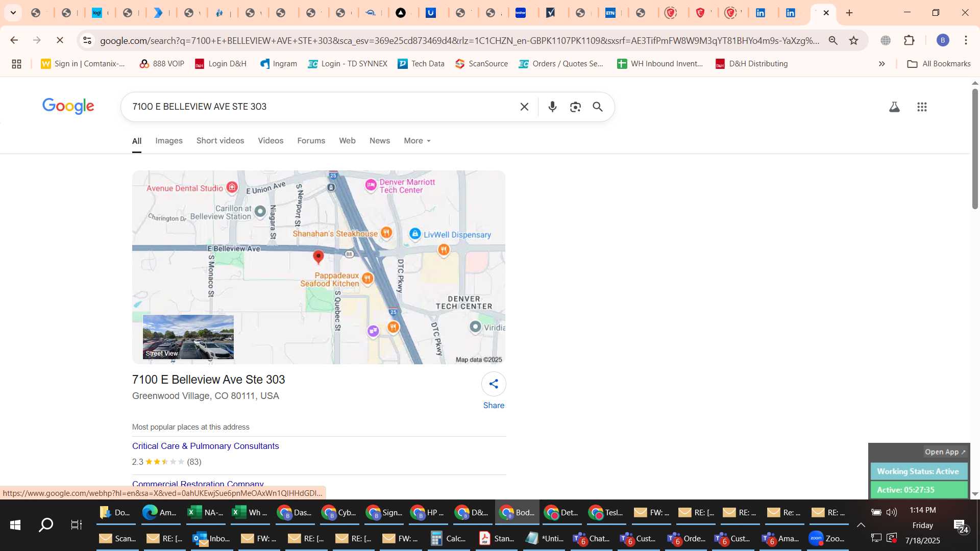Viewport: 980px width, 551px height.
Task: Open Street View thumbnail
Action: (188, 337)
